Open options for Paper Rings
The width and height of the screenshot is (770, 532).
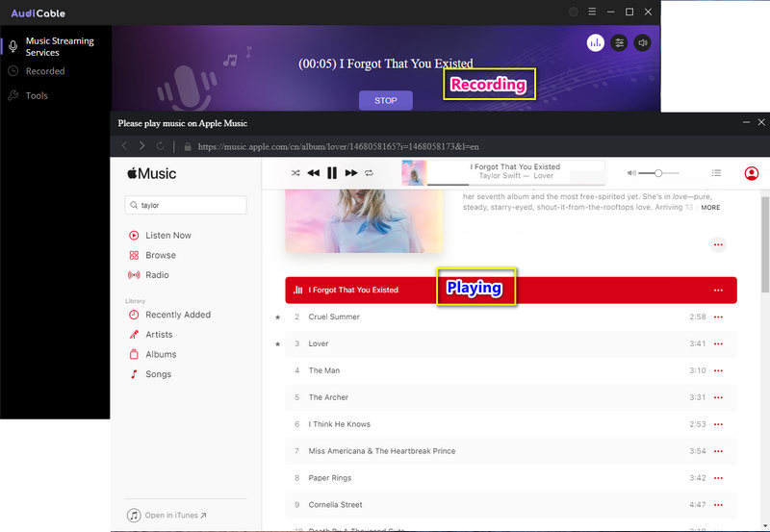point(718,478)
